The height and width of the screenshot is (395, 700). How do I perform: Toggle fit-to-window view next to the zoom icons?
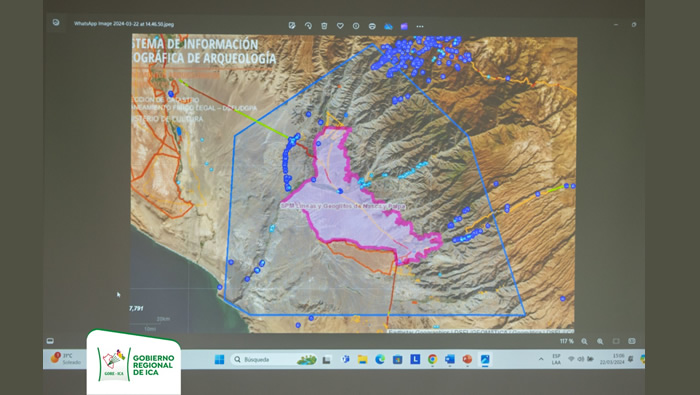point(616,341)
